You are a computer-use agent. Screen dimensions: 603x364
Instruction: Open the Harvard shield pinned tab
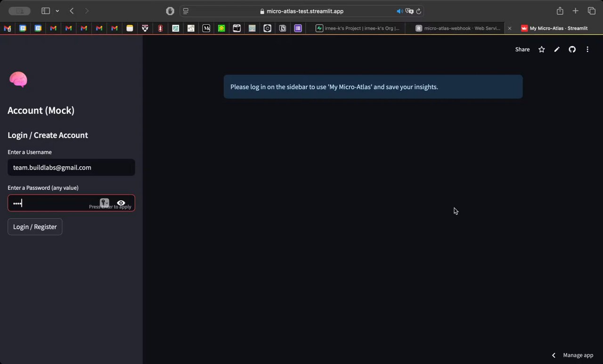(x=145, y=28)
